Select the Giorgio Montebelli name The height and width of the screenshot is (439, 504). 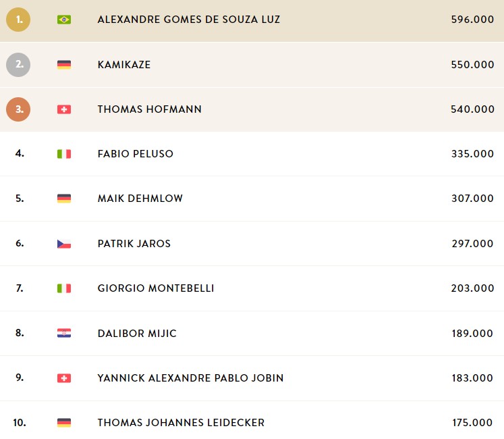(156, 288)
